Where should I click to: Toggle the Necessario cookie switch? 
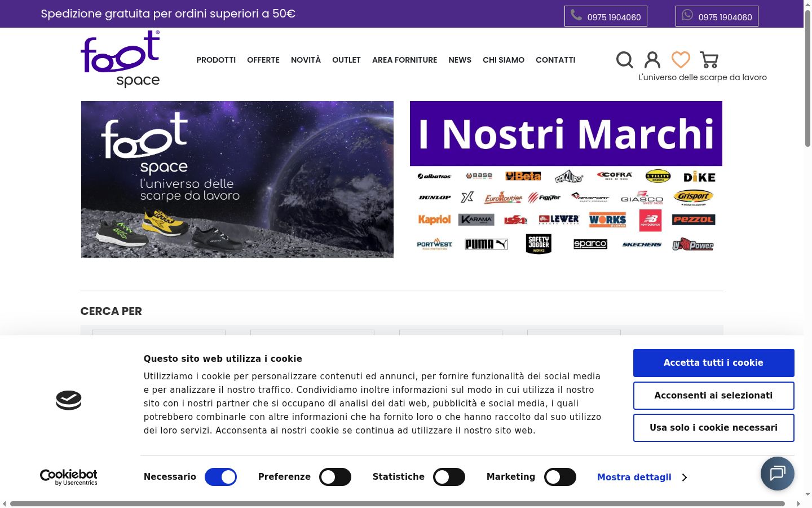click(x=220, y=477)
